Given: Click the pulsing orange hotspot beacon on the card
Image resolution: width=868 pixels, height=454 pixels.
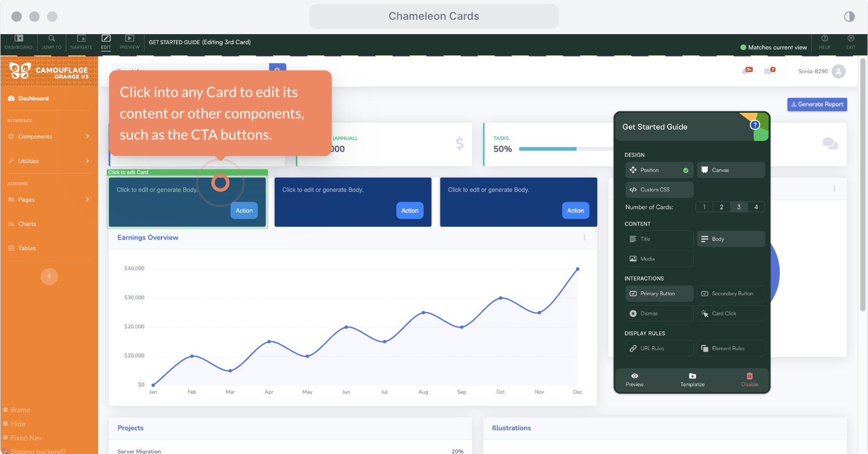Looking at the screenshot, I should tap(220, 183).
